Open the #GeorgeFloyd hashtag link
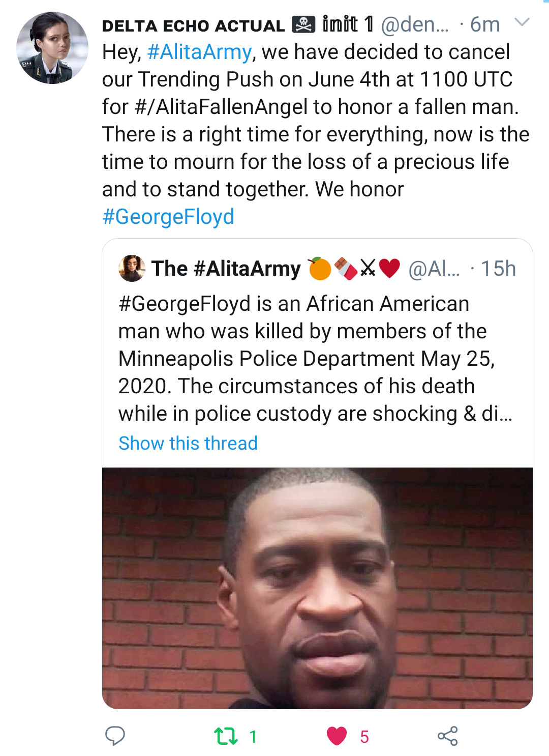 (168, 217)
